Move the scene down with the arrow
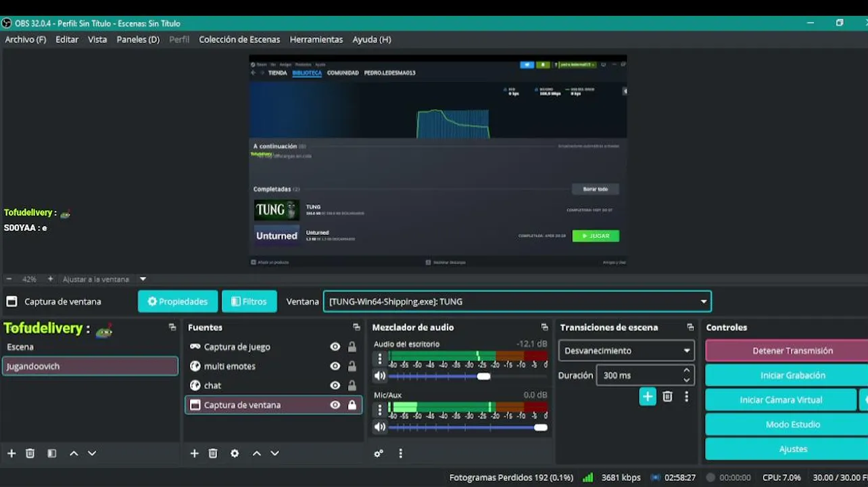Screen dimensions: 868x487 (92, 453)
